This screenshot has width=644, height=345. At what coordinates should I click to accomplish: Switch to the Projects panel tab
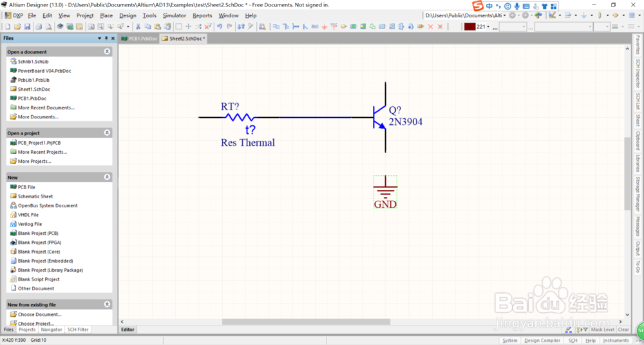coord(28,330)
